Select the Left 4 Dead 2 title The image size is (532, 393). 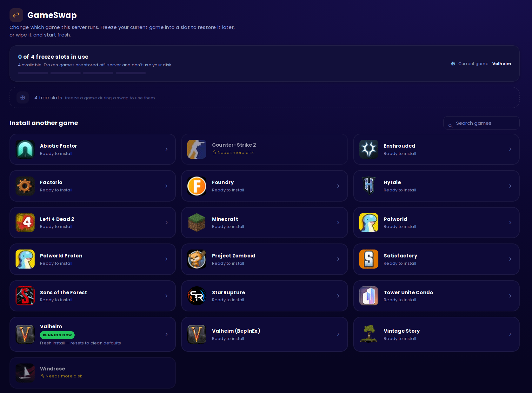point(57,219)
